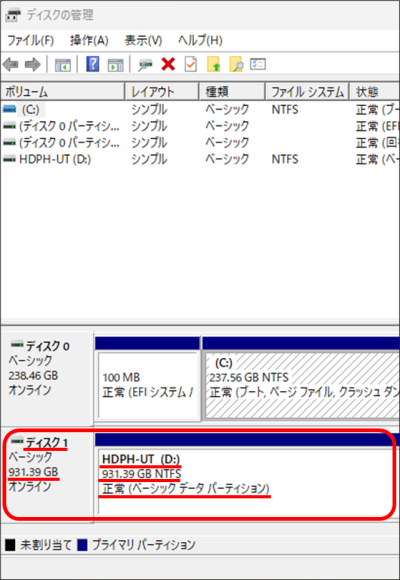The image size is (400, 580).
Task: Sort by the ボリューム column header
Action: click(x=63, y=91)
